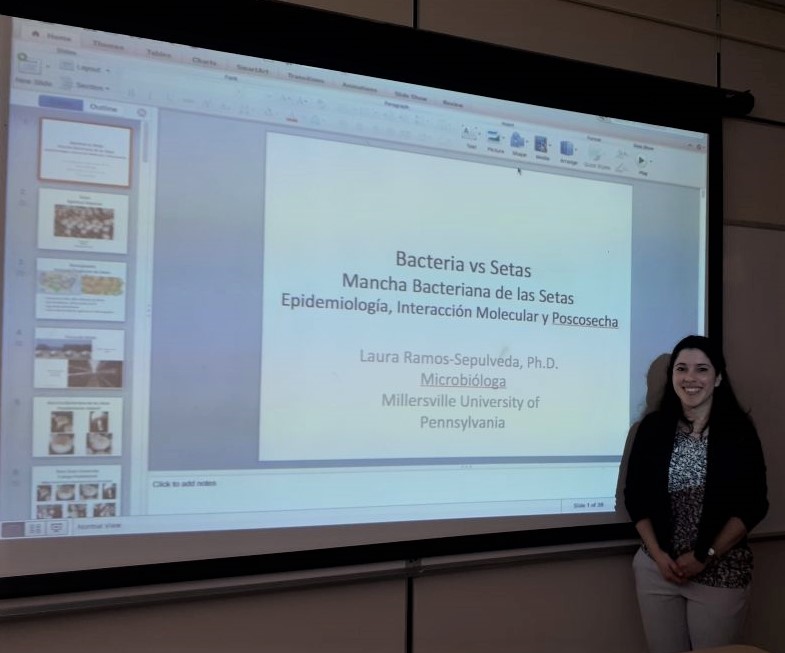Select the slide thumbnails pane tab
The width and height of the screenshot is (785, 653).
[x=61, y=103]
